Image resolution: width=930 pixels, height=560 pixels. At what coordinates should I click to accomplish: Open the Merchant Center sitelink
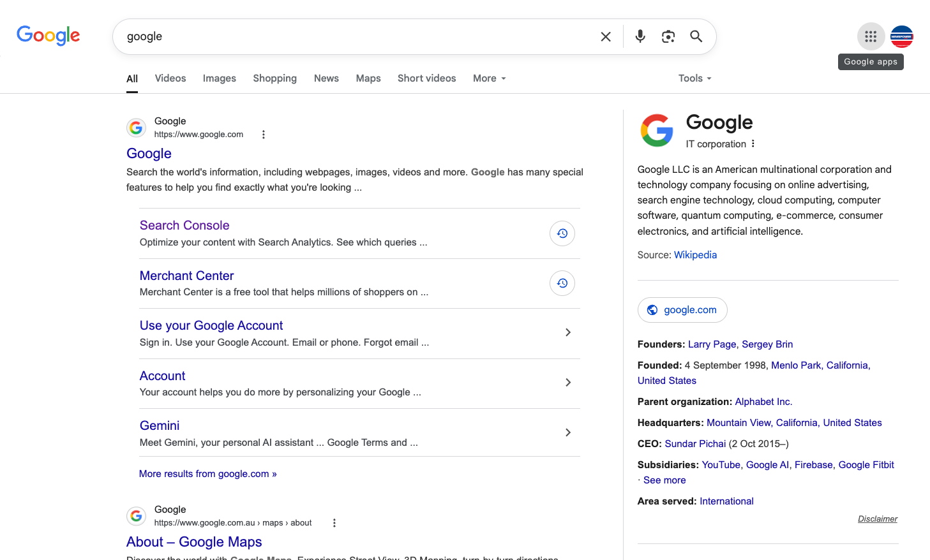click(x=187, y=276)
